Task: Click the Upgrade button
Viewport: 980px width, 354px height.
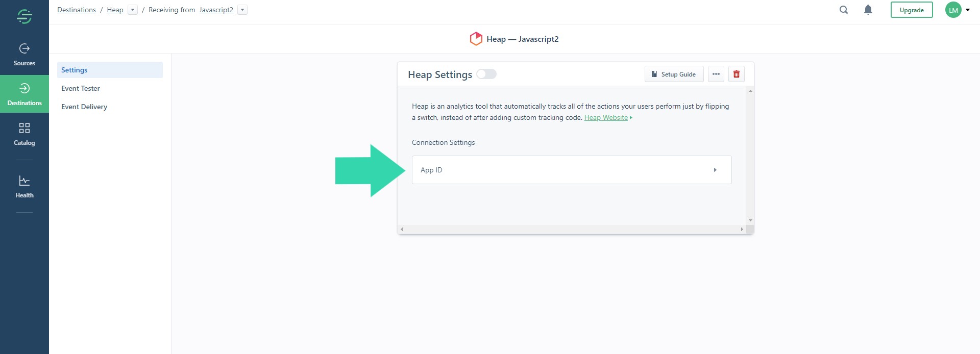Action: coord(911,10)
